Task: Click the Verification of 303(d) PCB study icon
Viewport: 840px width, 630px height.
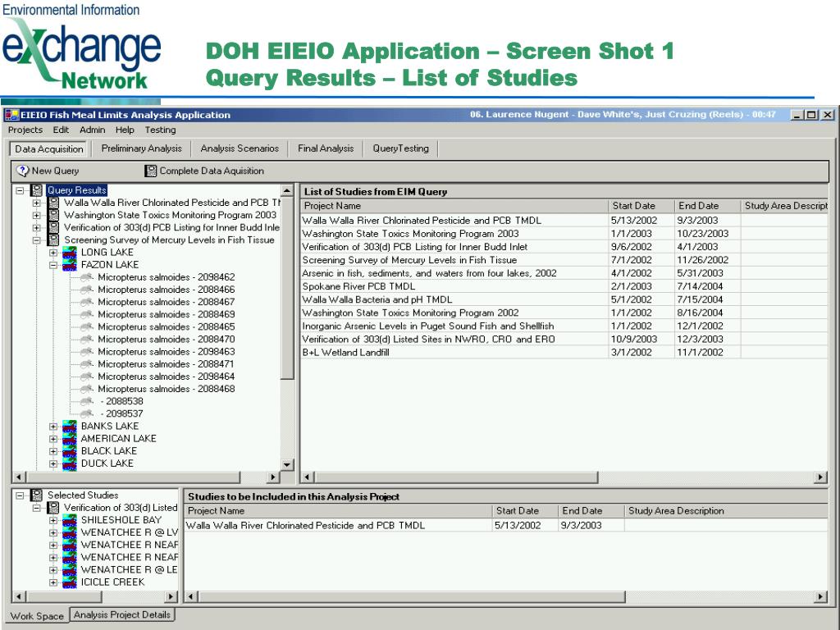Action: (x=53, y=227)
